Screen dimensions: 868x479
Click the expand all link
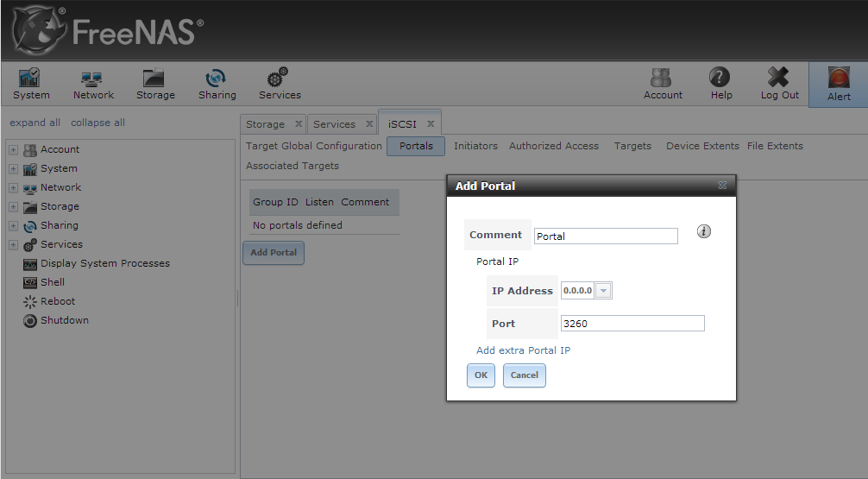pos(35,123)
